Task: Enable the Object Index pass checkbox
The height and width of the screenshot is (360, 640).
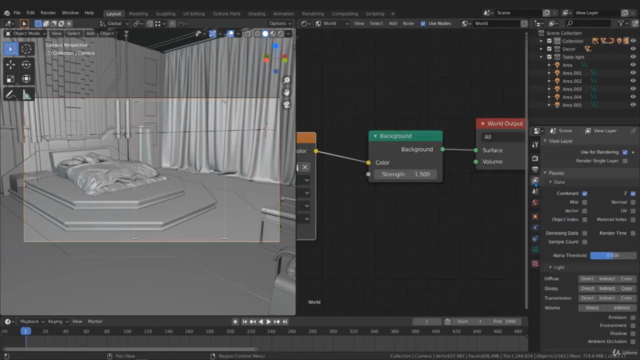Action: 584,220
